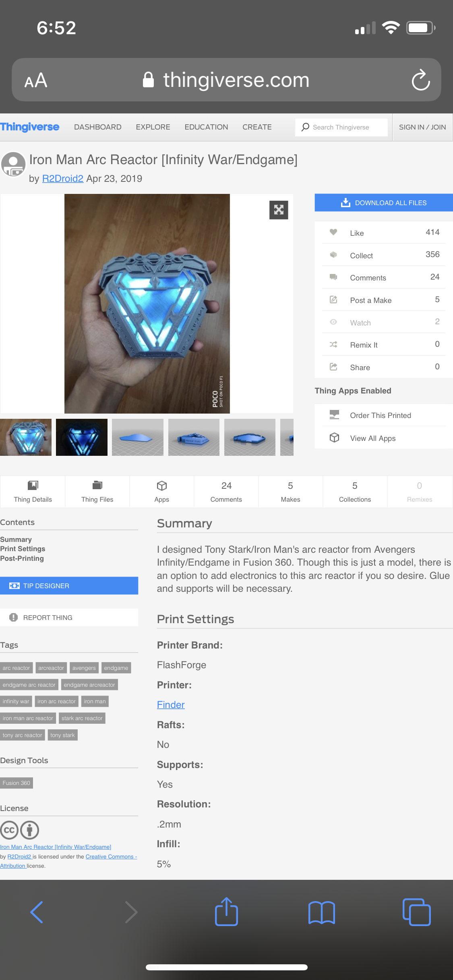Focus the Search Thingiverse field
Image resolution: width=453 pixels, height=980 pixels.
tap(341, 127)
